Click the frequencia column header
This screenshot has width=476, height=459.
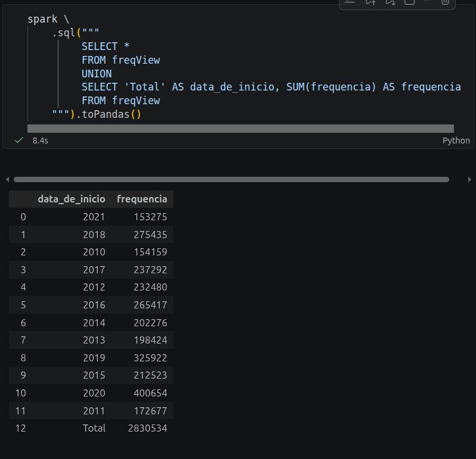[x=142, y=199]
